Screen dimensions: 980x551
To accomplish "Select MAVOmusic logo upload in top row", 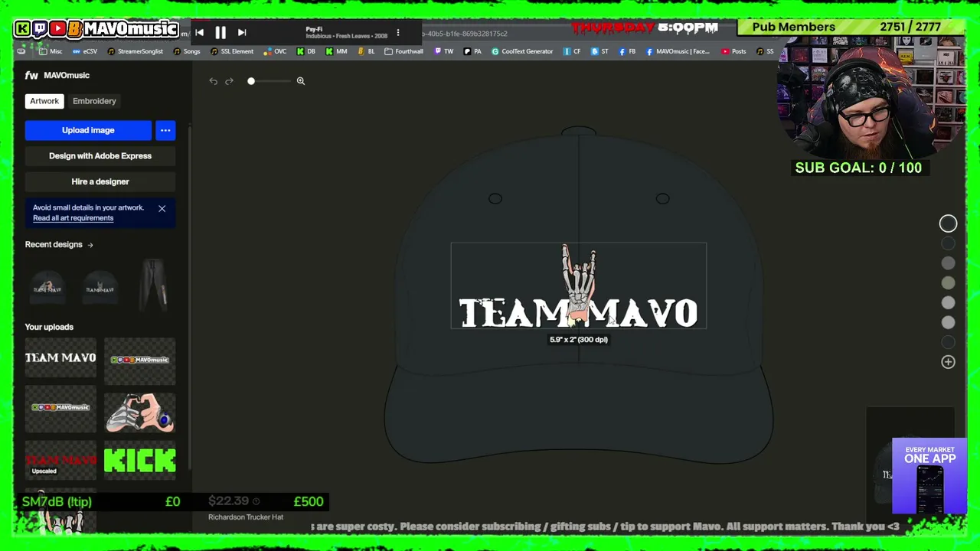I will (140, 360).
